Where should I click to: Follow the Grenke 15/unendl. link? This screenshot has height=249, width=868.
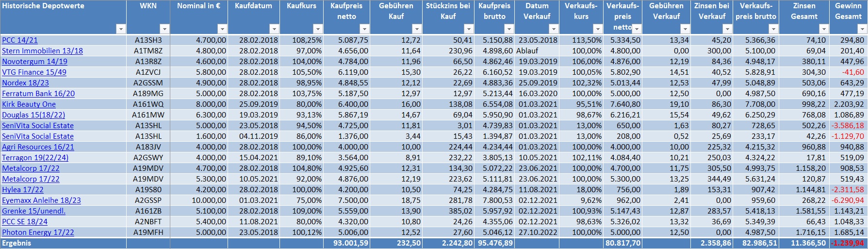coord(33,211)
